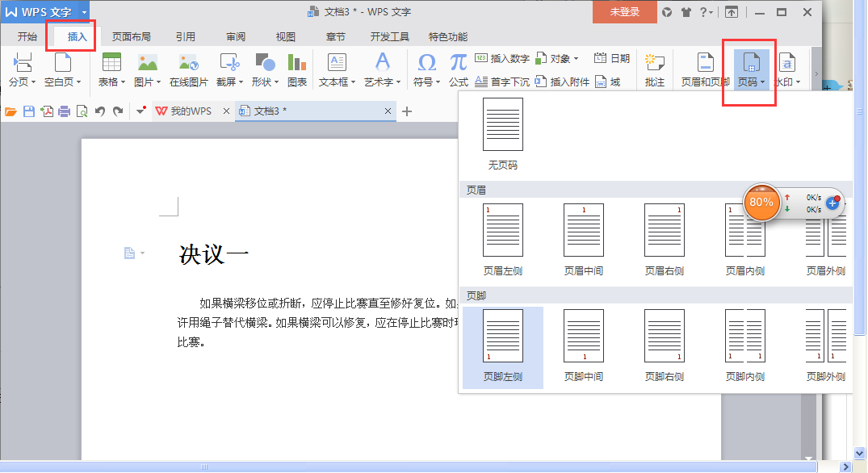Click the 未登录 login button
Viewport: 868px width, 473px height.
tap(625, 12)
